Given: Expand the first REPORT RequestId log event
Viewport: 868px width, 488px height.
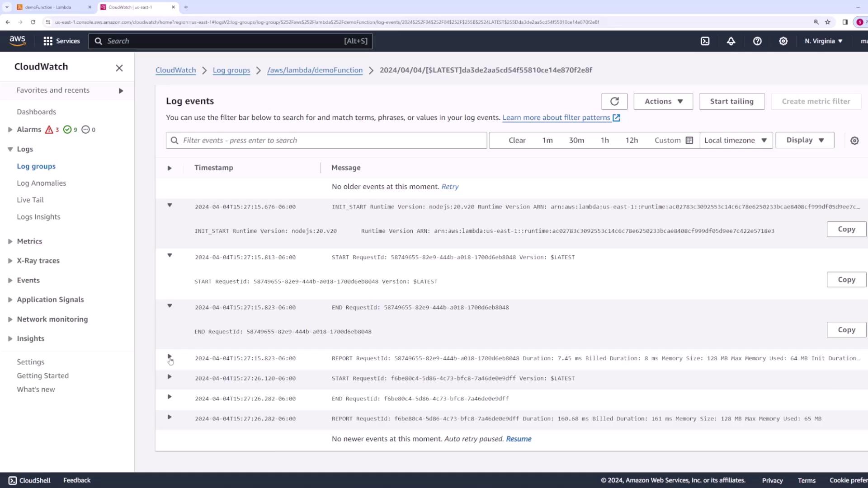Looking at the screenshot, I should pyautogui.click(x=170, y=357).
